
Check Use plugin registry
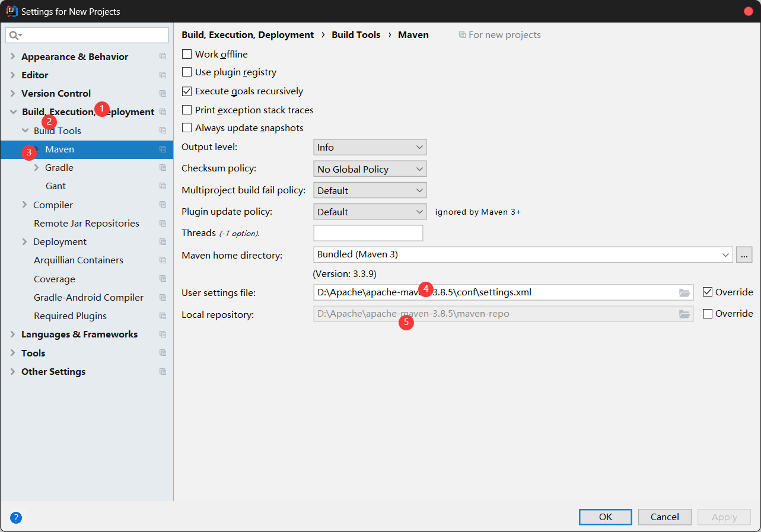tap(187, 72)
